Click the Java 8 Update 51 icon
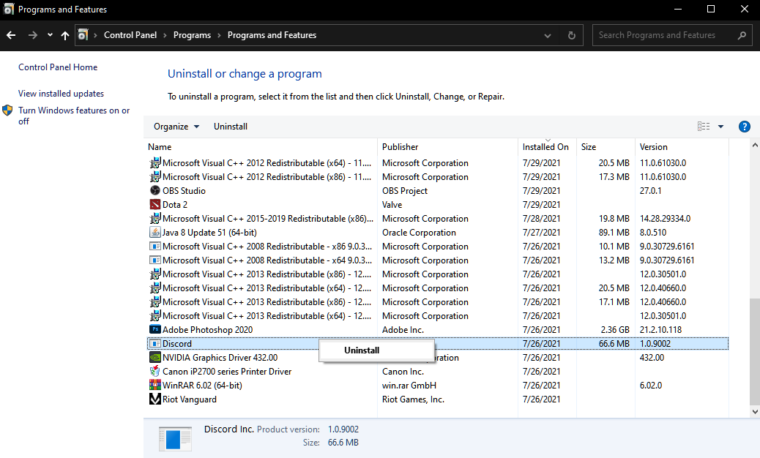760x458 pixels. tap(155, 232)
